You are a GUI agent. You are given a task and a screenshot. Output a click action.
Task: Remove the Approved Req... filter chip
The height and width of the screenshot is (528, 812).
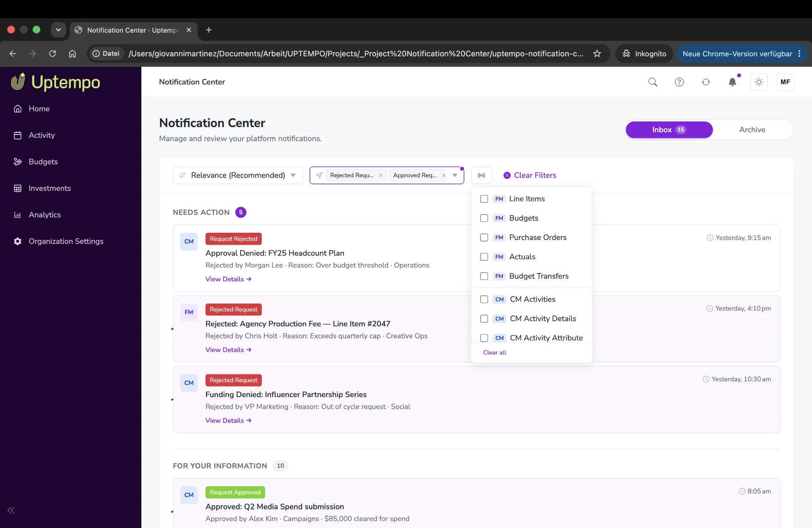pyautogui.click(x=444, y=175)
